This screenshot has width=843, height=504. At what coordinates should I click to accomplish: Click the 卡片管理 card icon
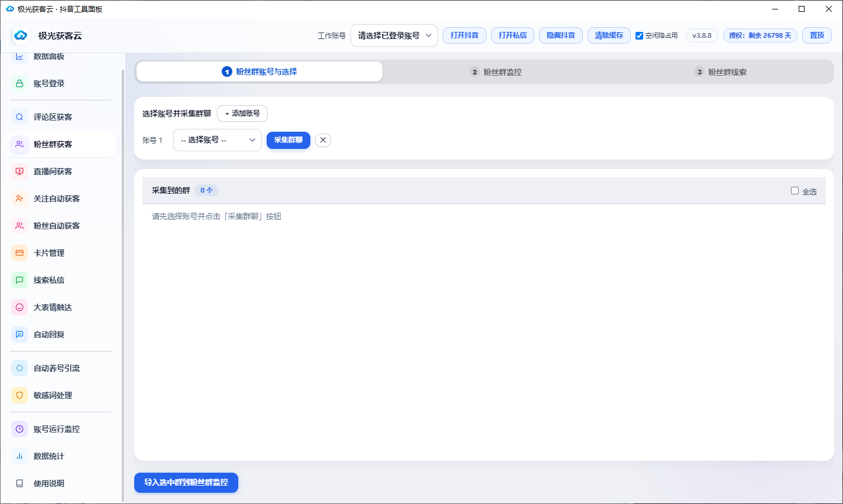20,253
